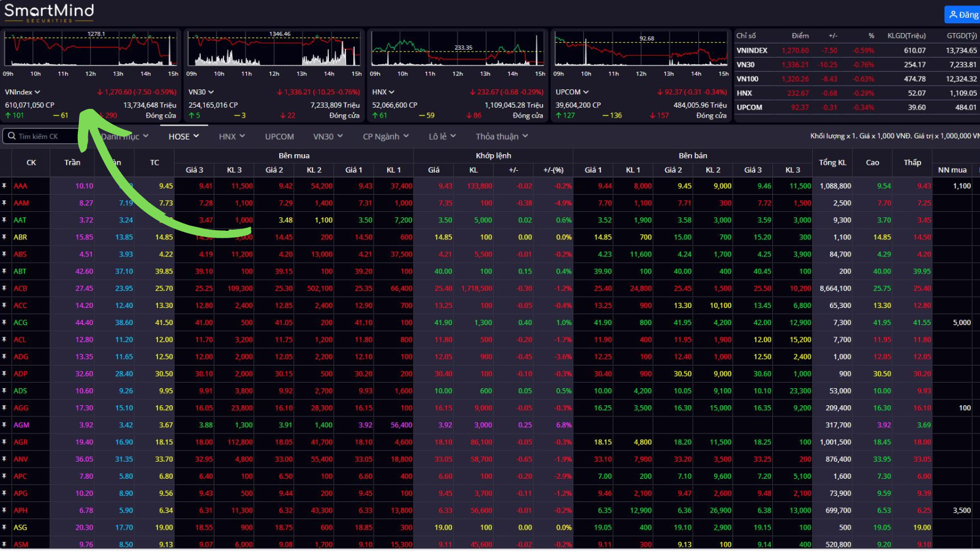Select the HNX board tab
The width and height of the screenshot is (980, 551).
[x=232, y=137]
